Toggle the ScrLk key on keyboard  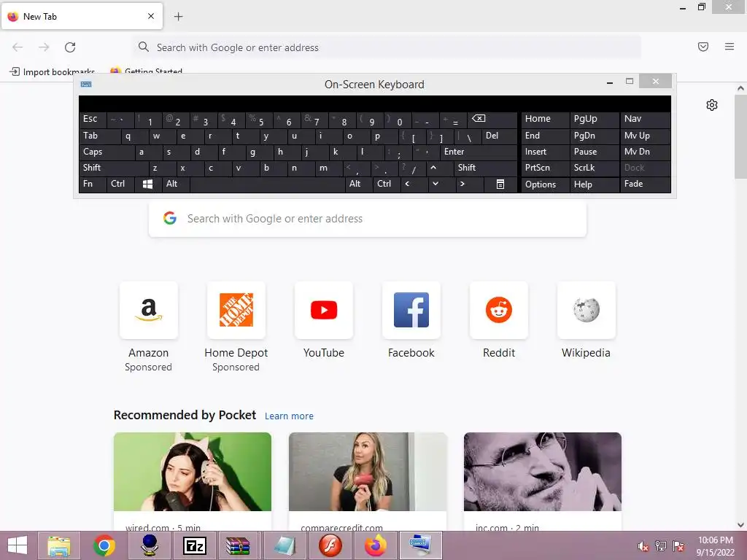[x=594, y=168]
